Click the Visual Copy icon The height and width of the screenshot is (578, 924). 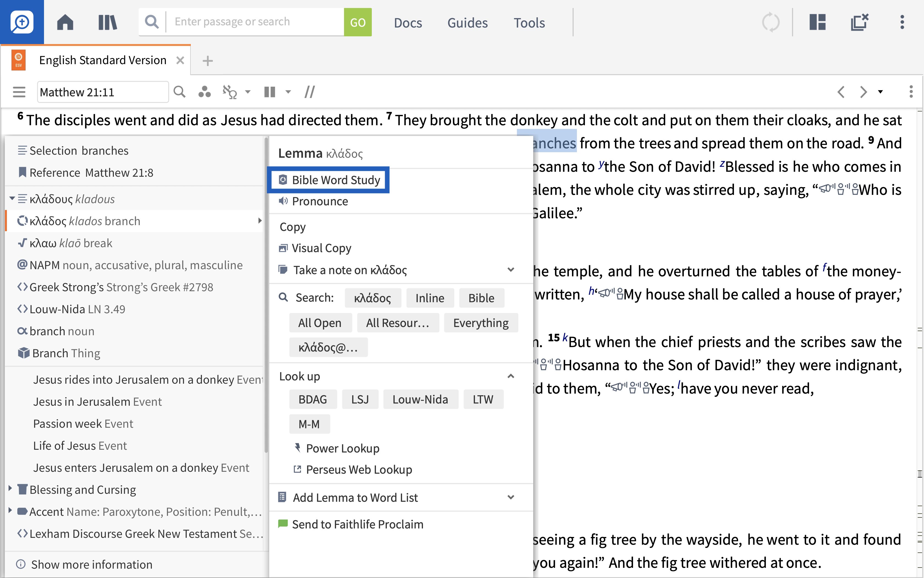point(283,248)
